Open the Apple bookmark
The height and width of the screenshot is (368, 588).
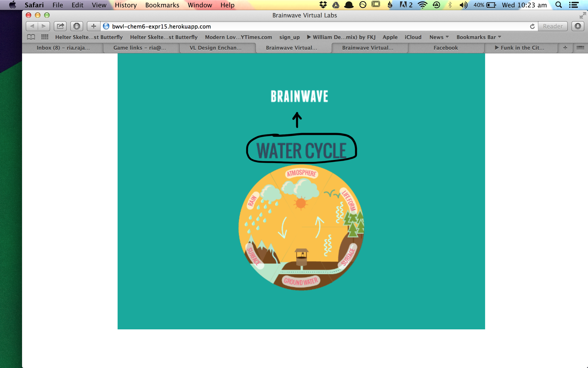pos(390,37)
